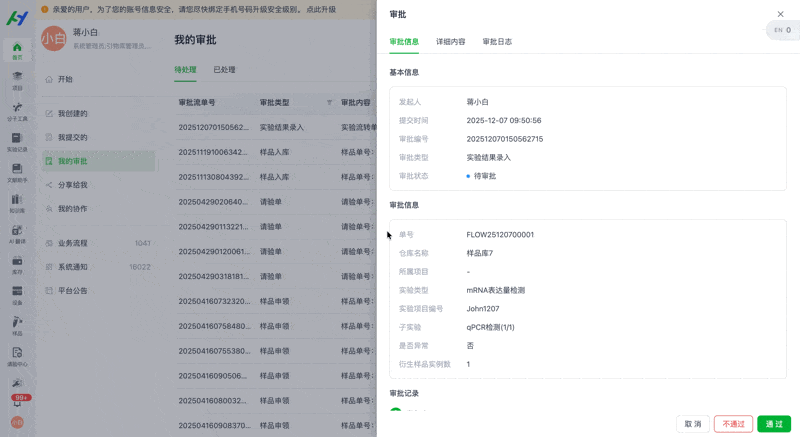
Task: Click 实验类型 value mRNA表达量检测
Action: (495, 290)
